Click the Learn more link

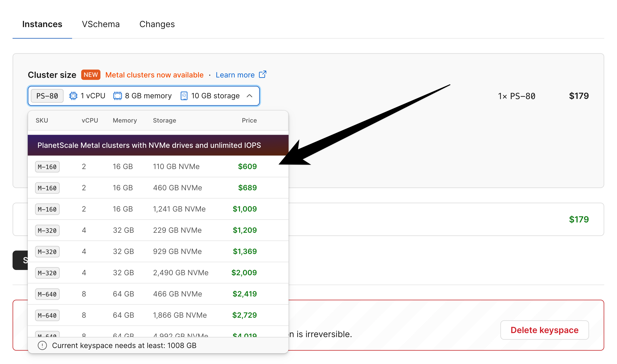[x=235, y=75]
